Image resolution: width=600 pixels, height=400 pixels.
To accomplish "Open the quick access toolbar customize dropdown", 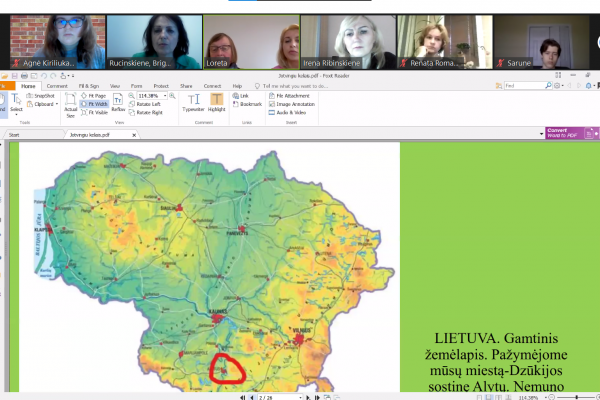I will click(x=73, y=76).
